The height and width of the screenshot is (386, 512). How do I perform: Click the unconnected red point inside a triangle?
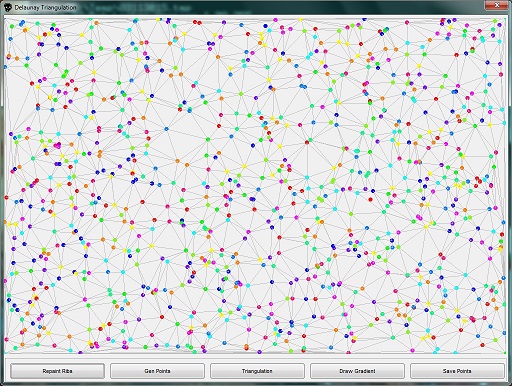[370, 199]
